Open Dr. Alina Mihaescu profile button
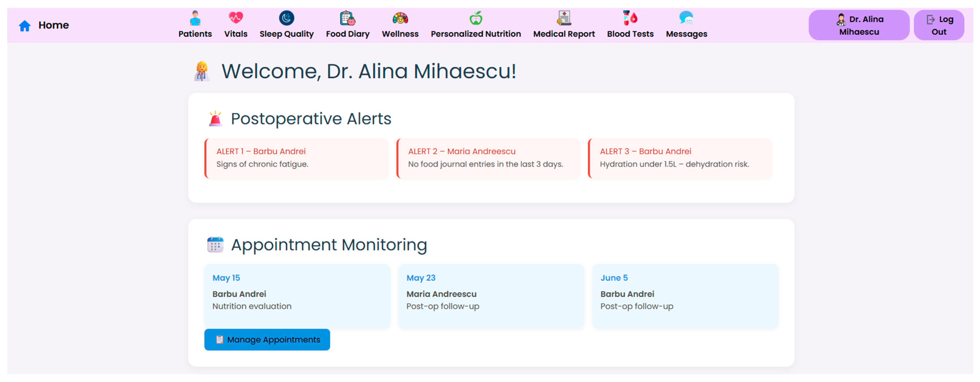Image resolution: width=980 pixels, height=382 pixels. (x=859, y=25)
